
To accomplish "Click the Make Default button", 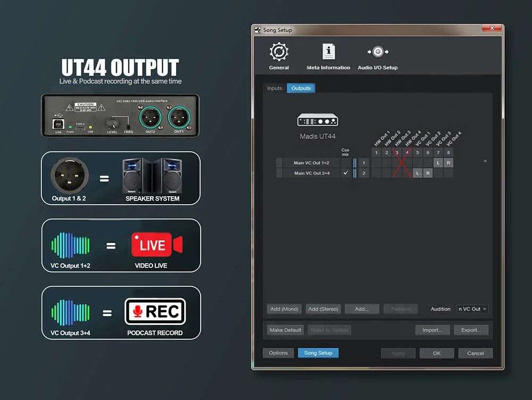I will pyautogui.click(x=285, y=330).
